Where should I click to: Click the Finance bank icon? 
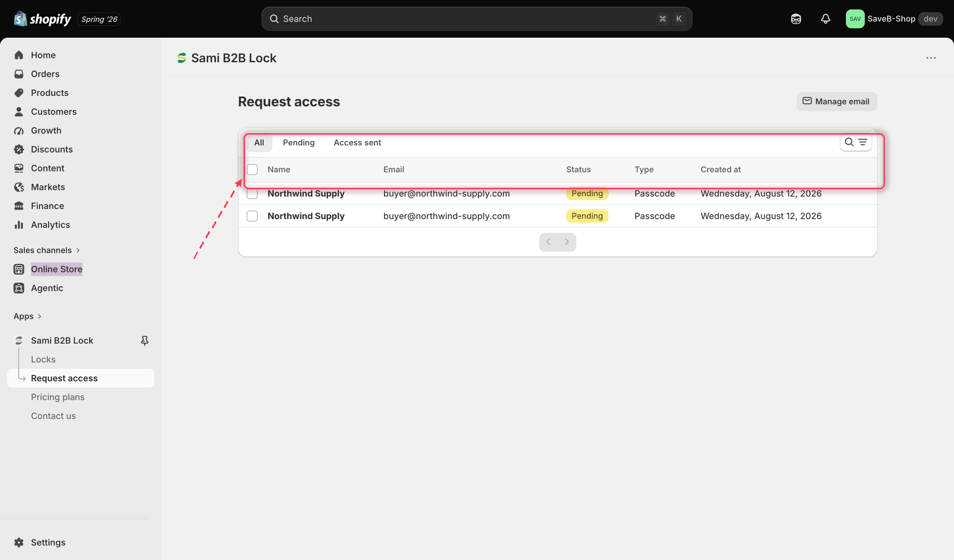pyautogui.click(x=19, y=206)
